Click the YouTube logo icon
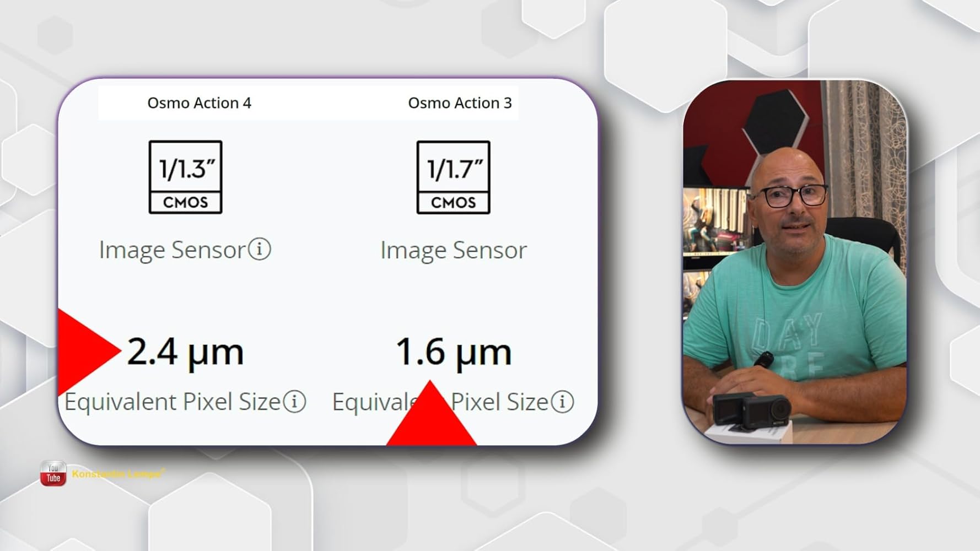 [53, 473]
